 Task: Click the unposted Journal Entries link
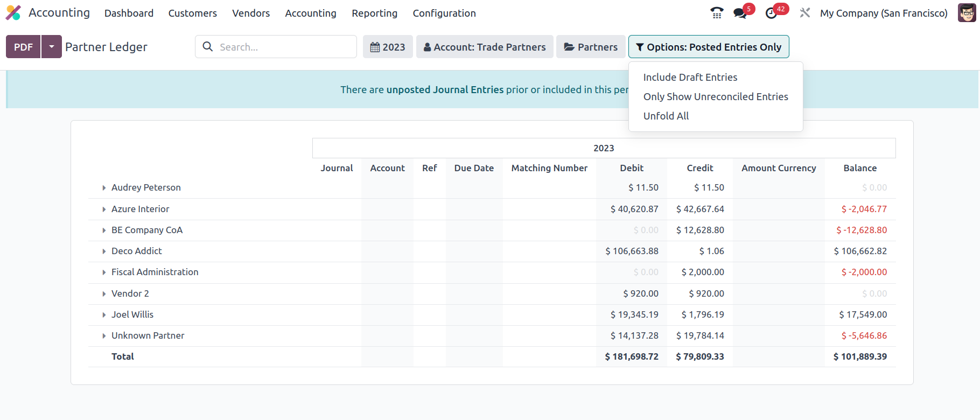[x=445, y=89]
